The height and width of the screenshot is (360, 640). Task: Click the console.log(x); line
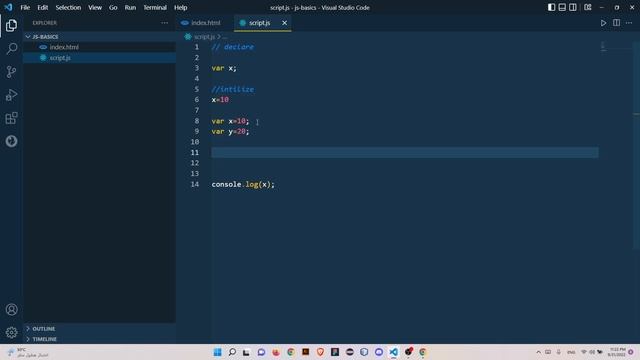[x=243, y=184]
